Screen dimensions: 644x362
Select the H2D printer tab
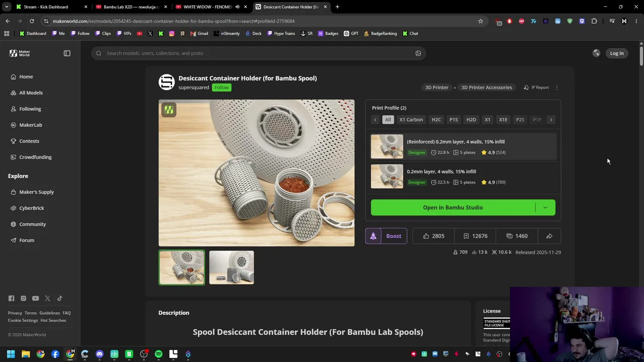[x=471, y=120]
